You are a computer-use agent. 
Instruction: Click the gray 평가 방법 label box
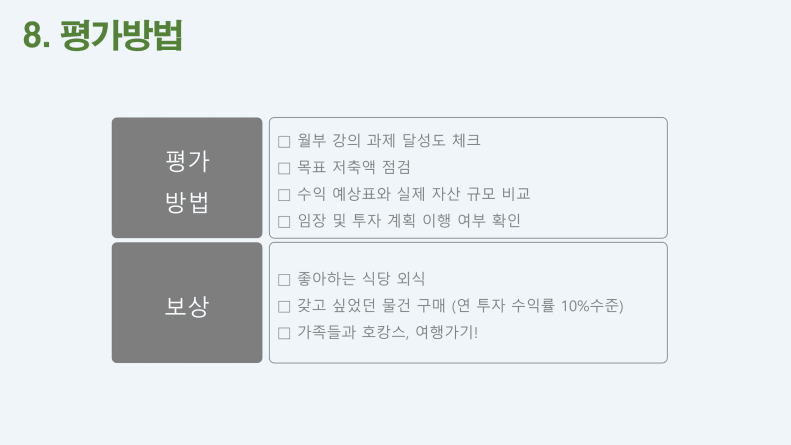(x=187, y=178)
